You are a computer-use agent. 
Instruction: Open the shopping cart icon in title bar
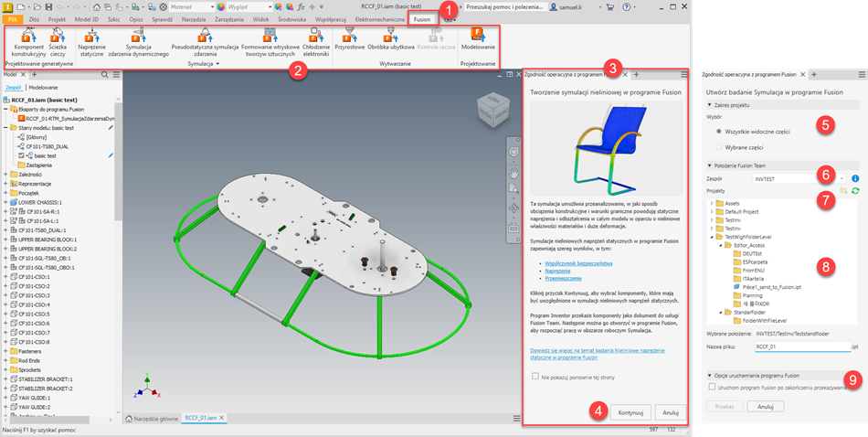pos(610,7)
